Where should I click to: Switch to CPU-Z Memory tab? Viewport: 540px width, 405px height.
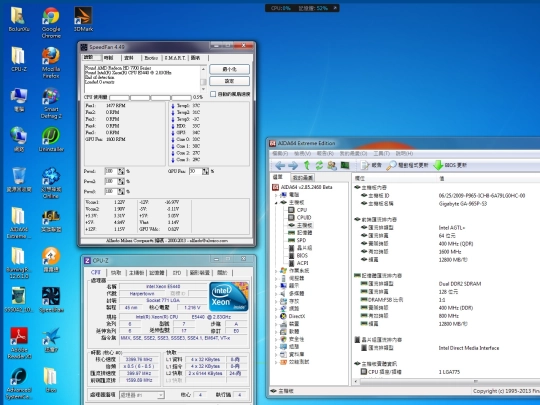point(157,273)
